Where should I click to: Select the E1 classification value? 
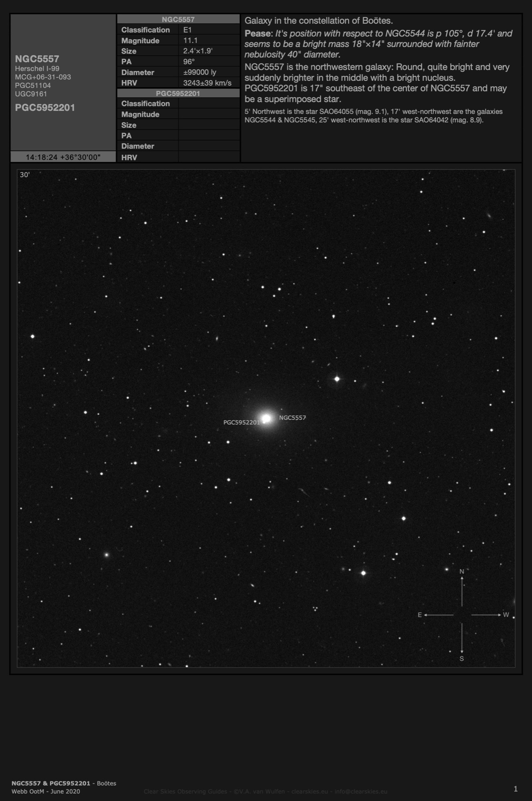(187, 30)
